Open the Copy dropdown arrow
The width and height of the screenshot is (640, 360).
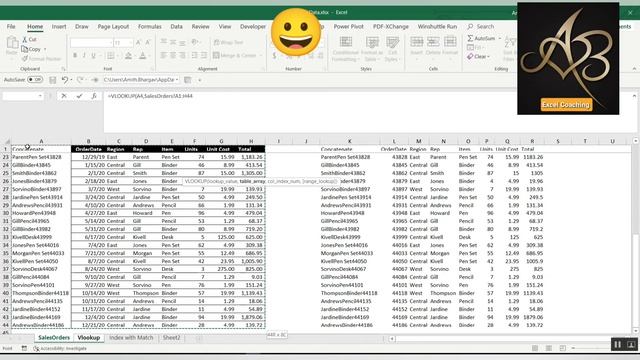click(x=44, y=49)
